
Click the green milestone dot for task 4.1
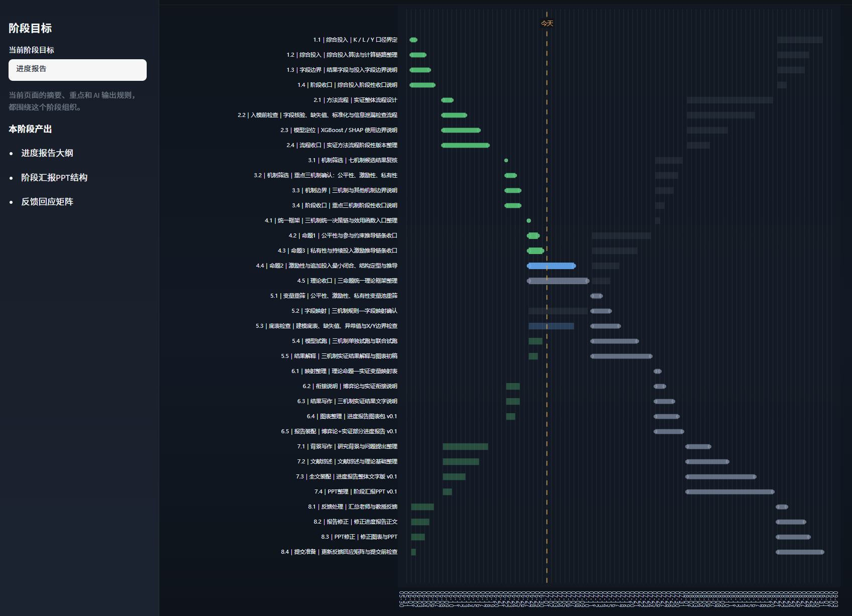tap(529, 220)
